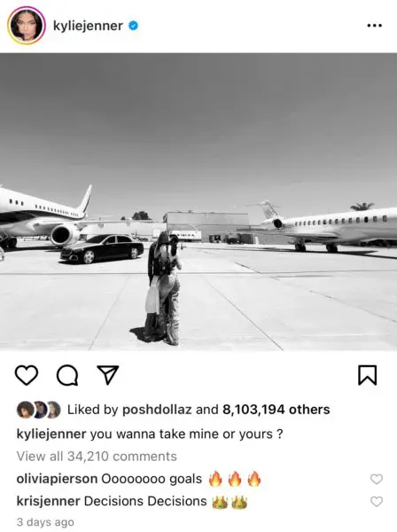Click kyliejenner username in header
Viewport: 397px width, 532px height.
pos(88,26)
